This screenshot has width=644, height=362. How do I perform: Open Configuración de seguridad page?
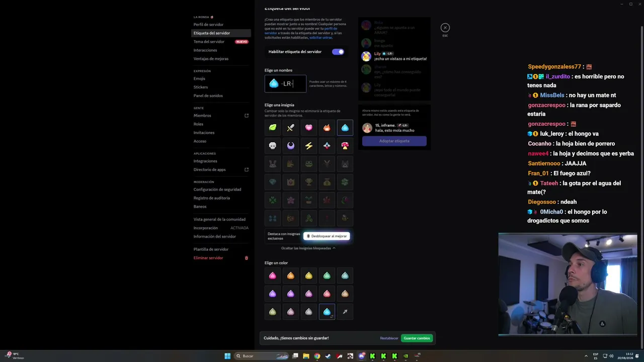click(221, 190)
